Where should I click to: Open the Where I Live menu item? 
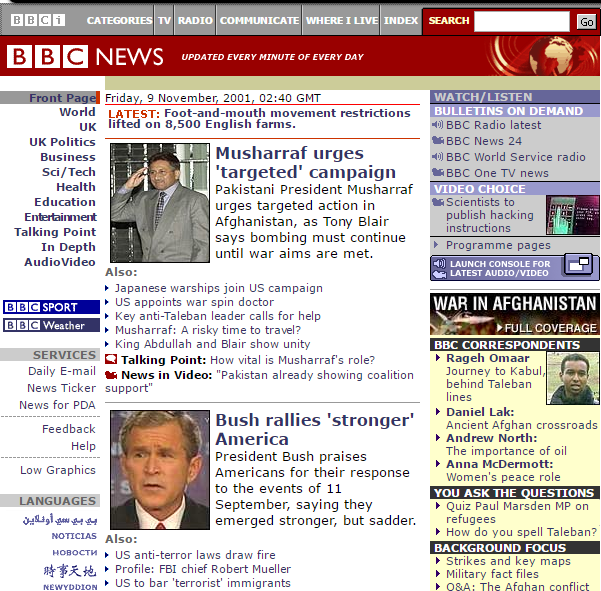point(342,20)
